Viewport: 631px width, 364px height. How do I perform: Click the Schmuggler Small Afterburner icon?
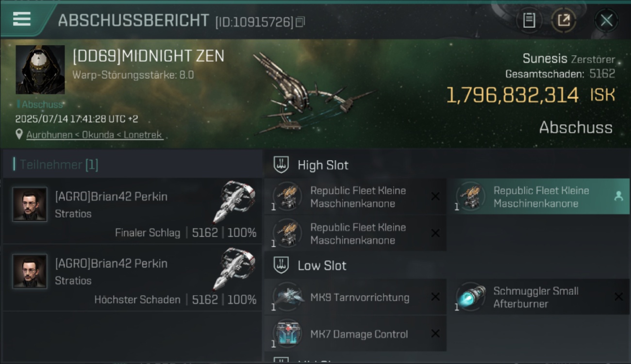(471, 297)
